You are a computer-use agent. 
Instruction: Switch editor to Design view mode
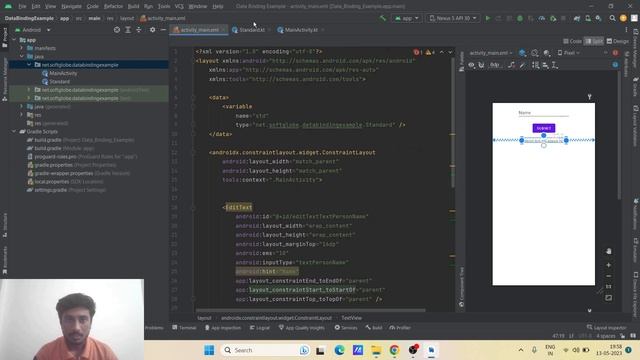tap(618, 41)
